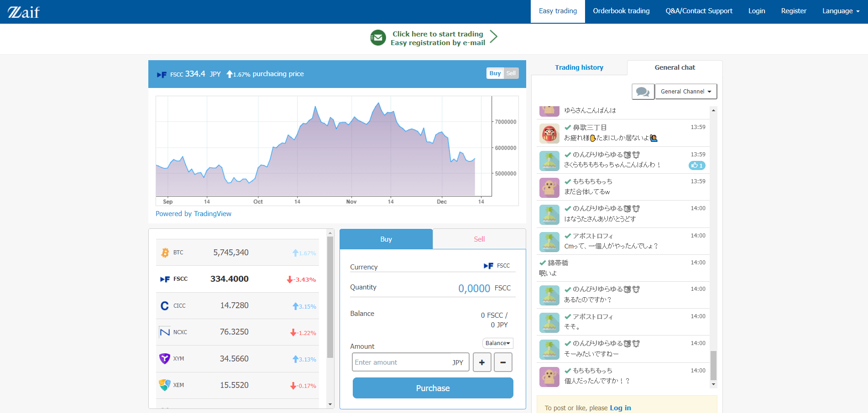
Task: Click the price chart area
Action: click(x=324, y=146)
